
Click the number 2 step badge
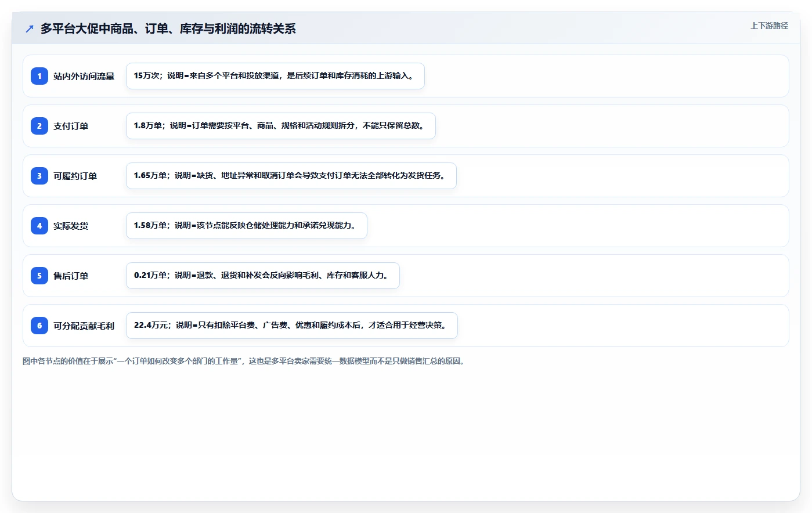(39, 126)
